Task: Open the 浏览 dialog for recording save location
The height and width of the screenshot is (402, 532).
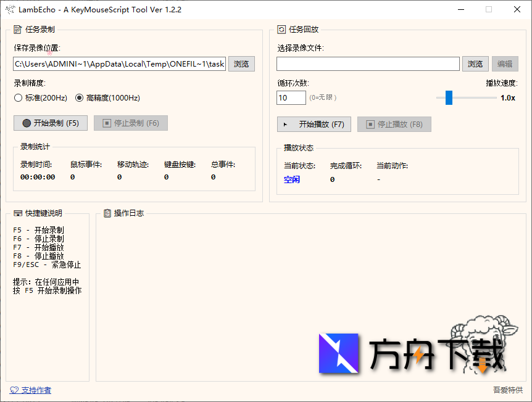Action: pos(241,64)
